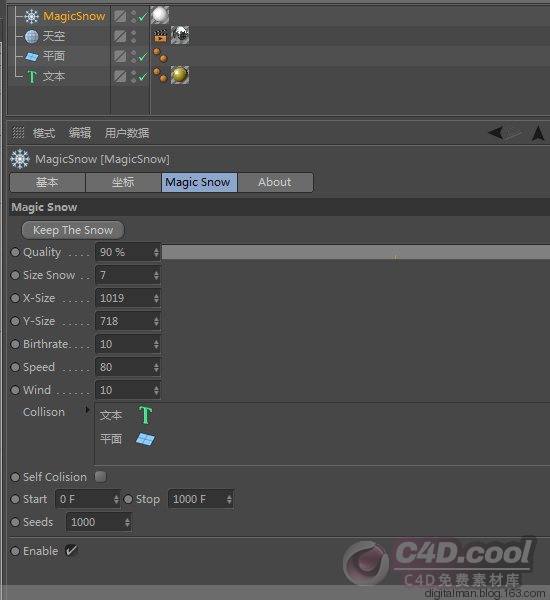Click the attribute manager grip icon

click(x=18, y=133)
